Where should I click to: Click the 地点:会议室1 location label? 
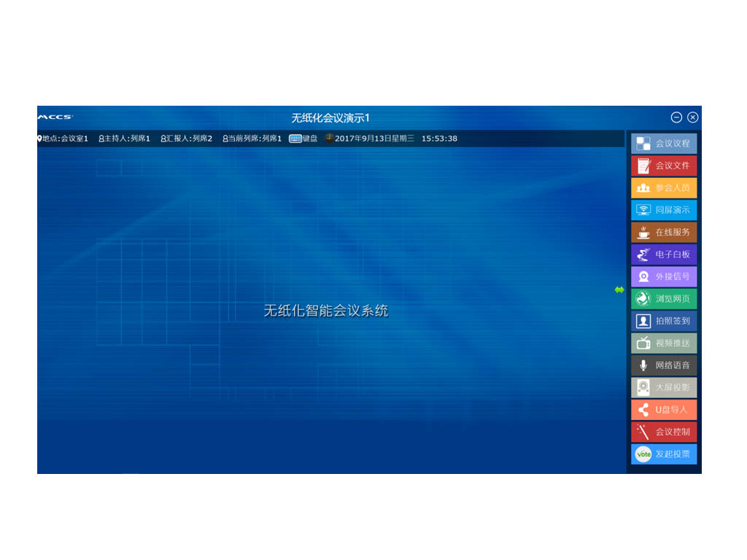pos(63,139)
